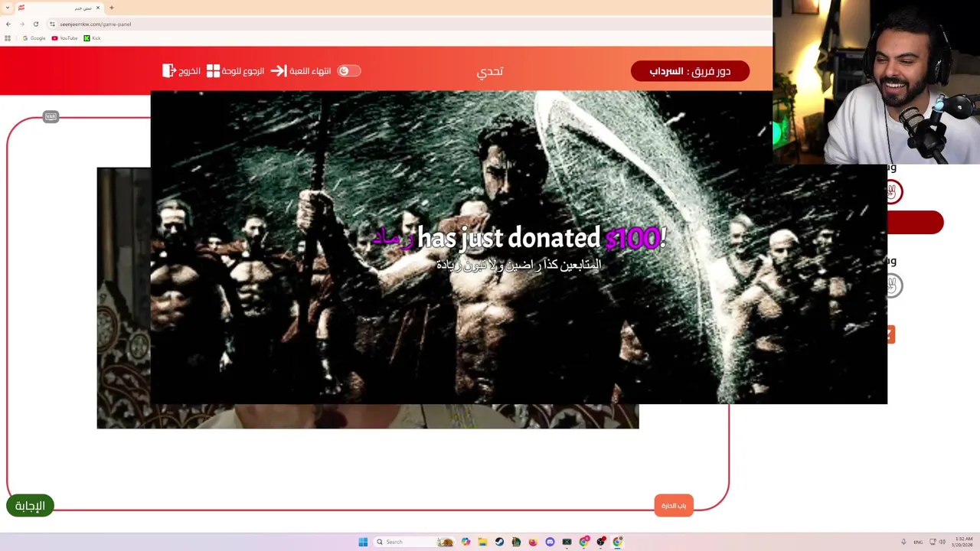The height and width of the screenshot is (551, 980).
Task: Open Firefox from the taskbar
Action: point(533,542)
